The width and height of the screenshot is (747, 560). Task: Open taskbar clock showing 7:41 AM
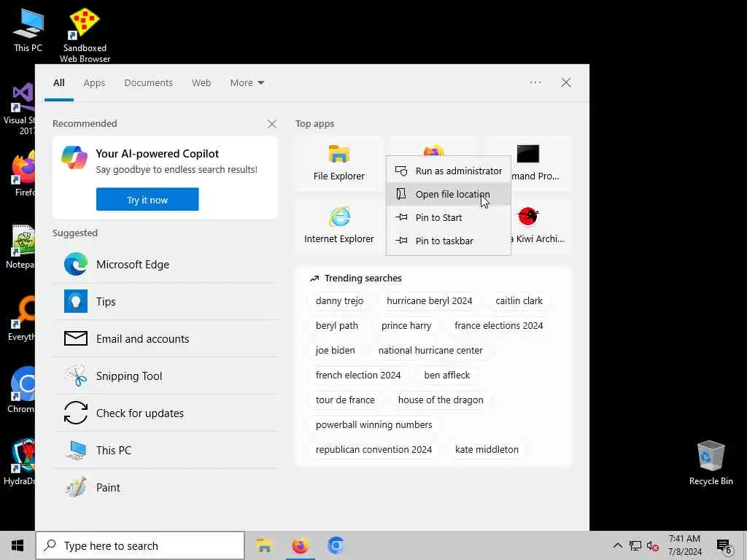[x=684, y=545]
